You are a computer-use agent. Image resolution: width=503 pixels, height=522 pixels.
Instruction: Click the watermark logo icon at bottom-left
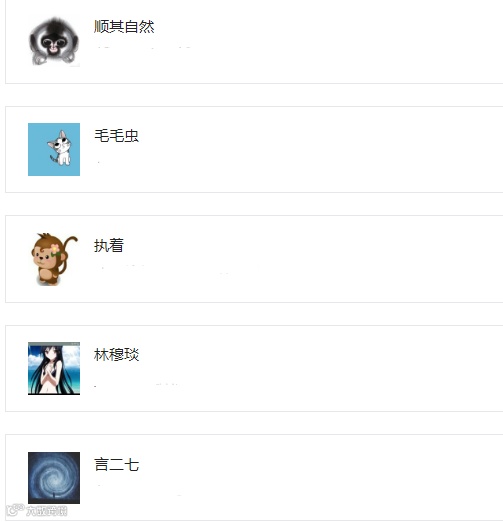pyautogui.click(x=15, y=510)
